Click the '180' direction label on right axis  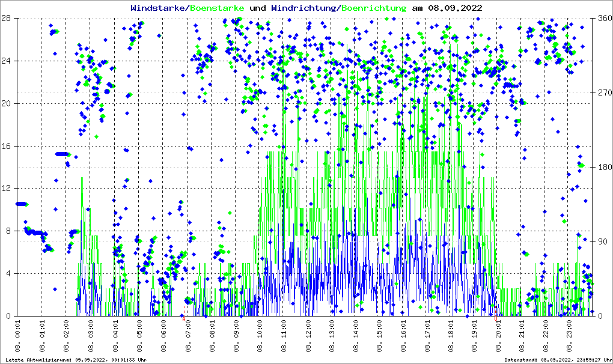pyautogui.click(x=603, y=167)
